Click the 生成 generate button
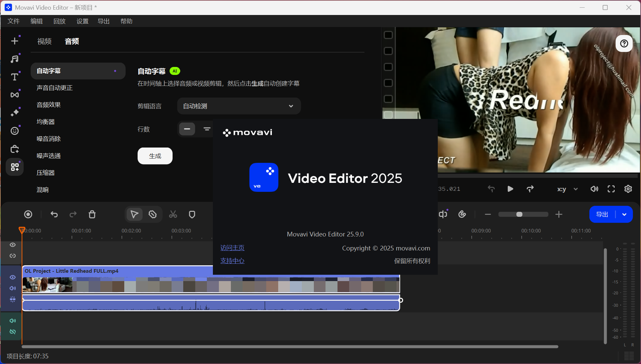Image resolution: width=641 pixels, height=364 pixels. point(155,156)
